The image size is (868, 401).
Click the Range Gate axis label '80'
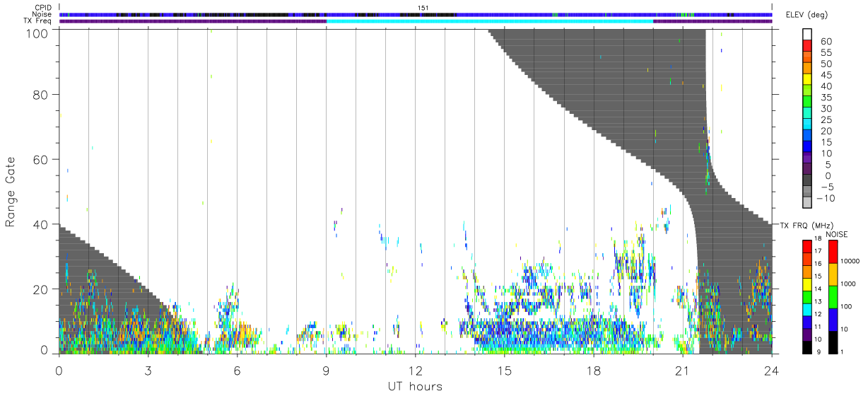pos(41,94)
